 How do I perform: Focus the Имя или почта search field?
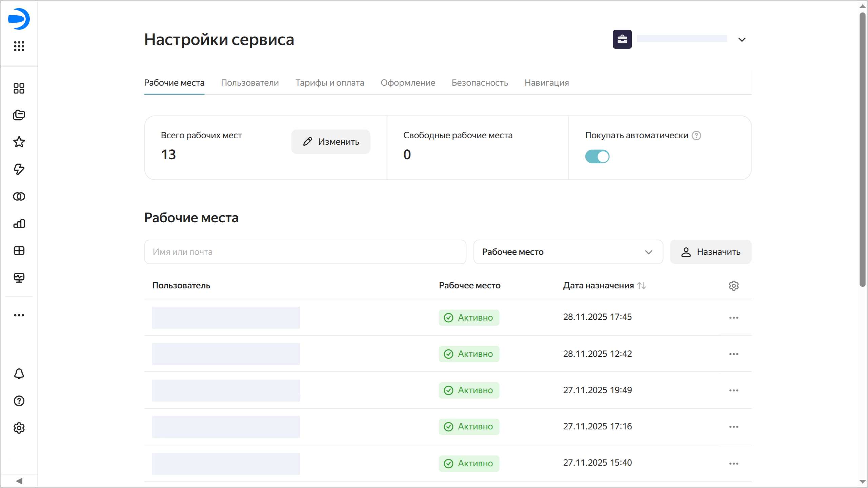coord(305,252)
